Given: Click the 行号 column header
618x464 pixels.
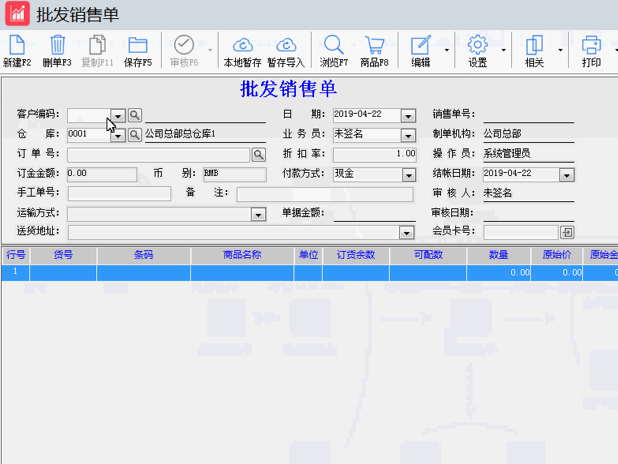Looking at the screenshot, I should click(x=15, y=255).
